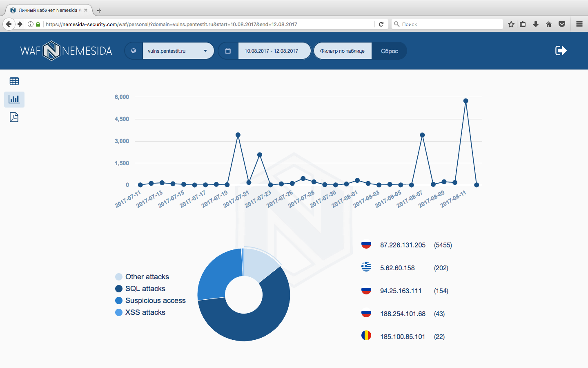The width and height of the screenshot is (588, 368).
Task: Open the bookmarks list icon
Action: 523,24
